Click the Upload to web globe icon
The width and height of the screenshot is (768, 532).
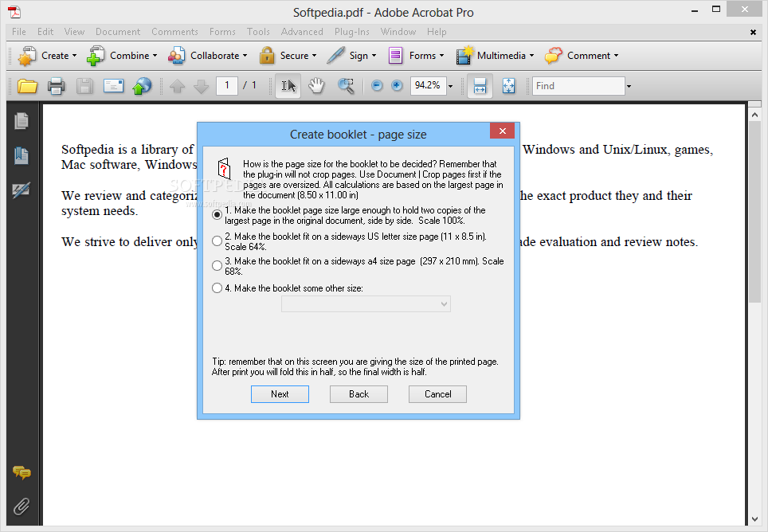142,86
